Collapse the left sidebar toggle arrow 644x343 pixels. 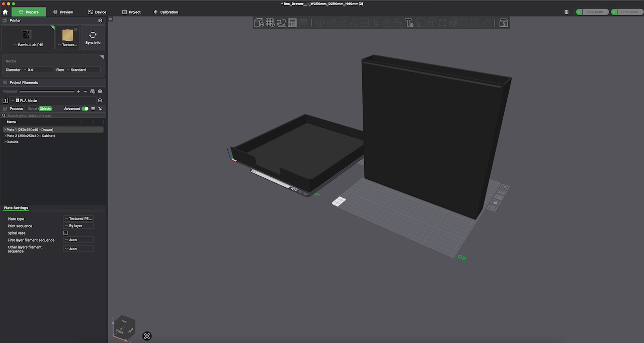(111, 19)
